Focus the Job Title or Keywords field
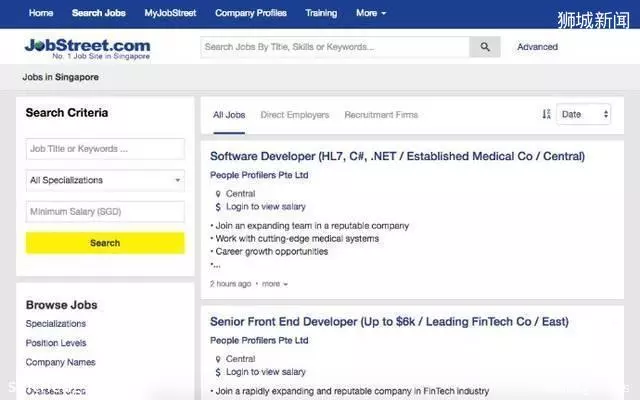 pos(105,149)
